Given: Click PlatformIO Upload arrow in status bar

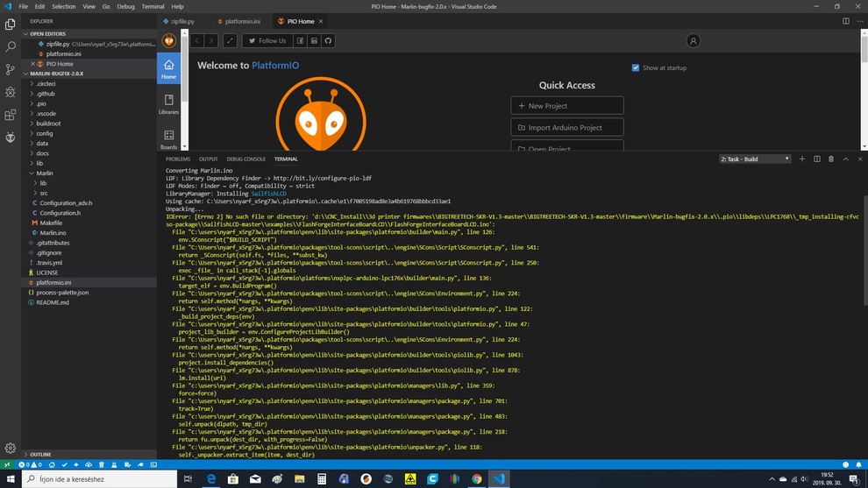Looking at the screenshot, I should [x=76, y=464].
